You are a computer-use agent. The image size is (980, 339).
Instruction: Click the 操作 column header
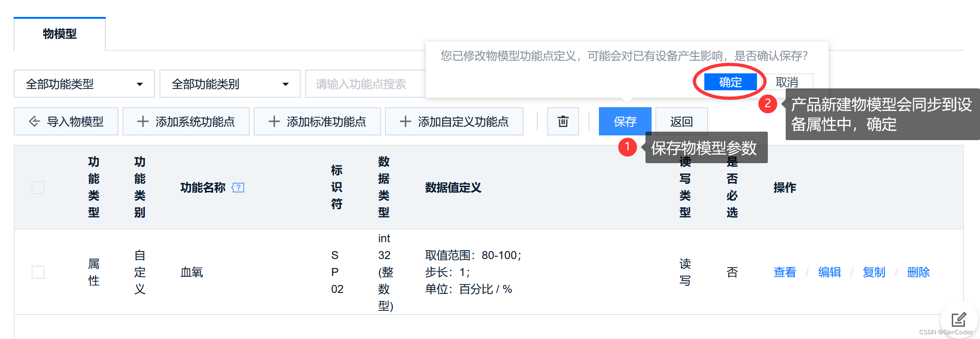click(x=785, y=188)
